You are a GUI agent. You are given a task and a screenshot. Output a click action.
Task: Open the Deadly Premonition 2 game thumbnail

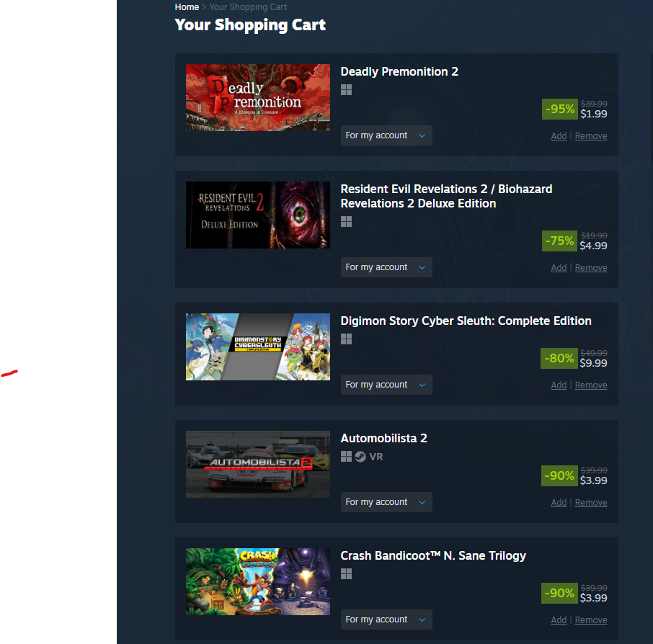[x=258, y=97]
